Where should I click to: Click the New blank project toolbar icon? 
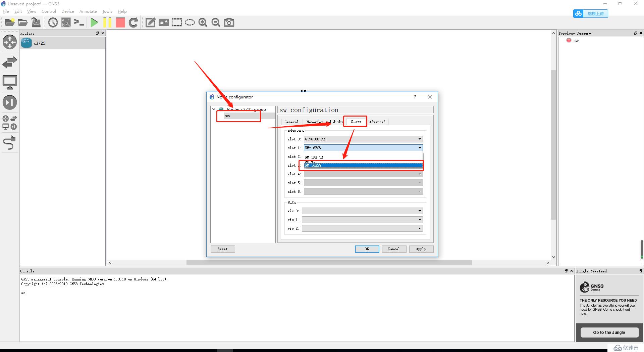[x=9, y=23]
